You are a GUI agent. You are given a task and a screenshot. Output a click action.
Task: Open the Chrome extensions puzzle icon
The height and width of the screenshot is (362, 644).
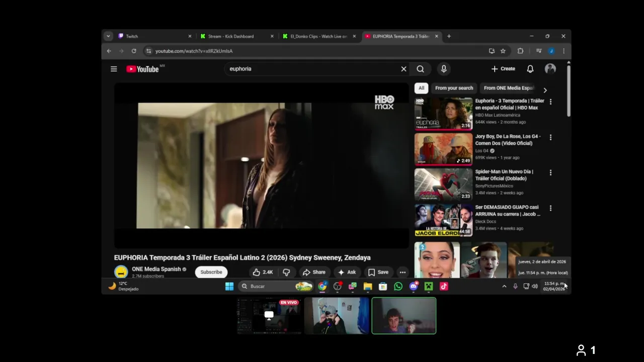click(x=520, y=51)
